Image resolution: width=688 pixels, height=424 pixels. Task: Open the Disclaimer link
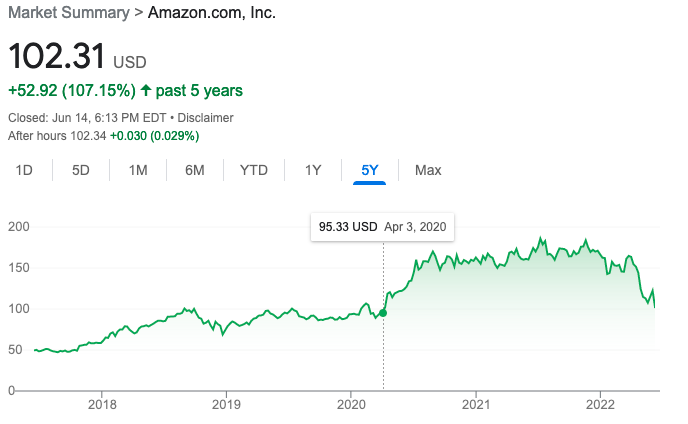coord(205,118)
